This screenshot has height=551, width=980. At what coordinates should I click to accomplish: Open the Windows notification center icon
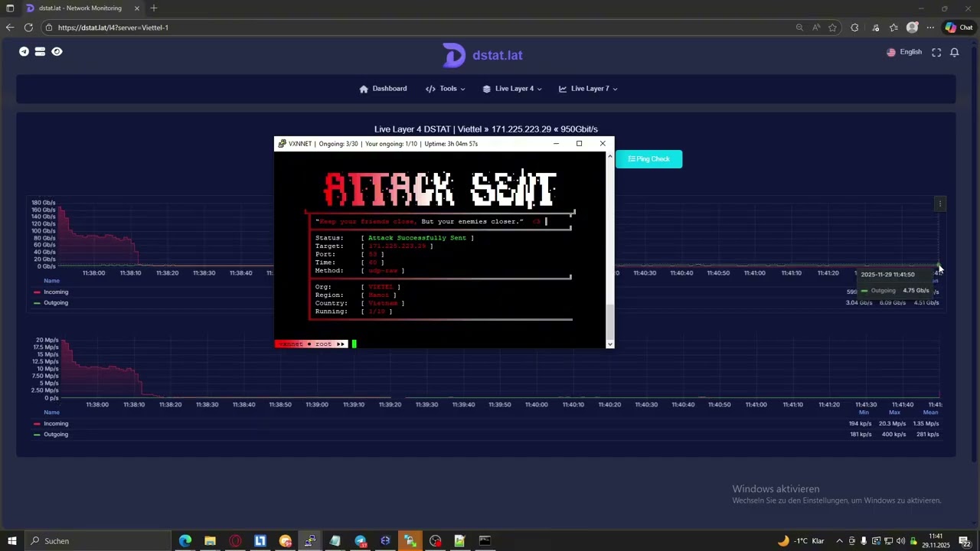pos(965,541)
